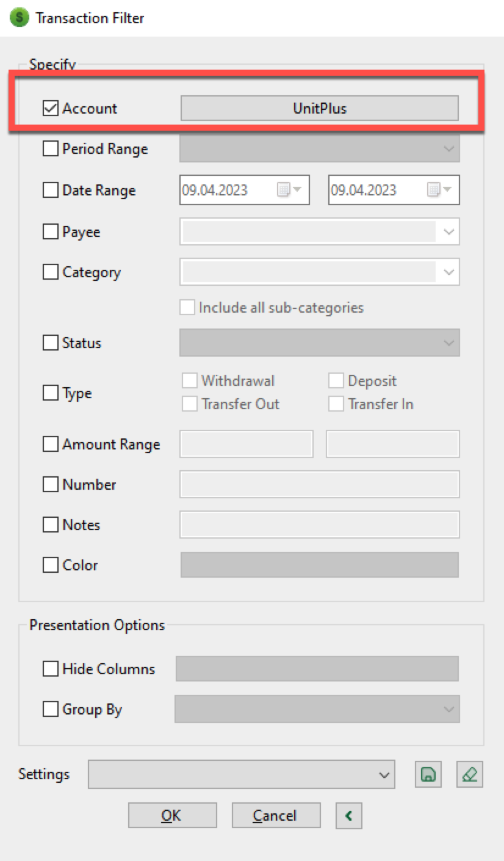The image size is (504, 861).
Task: Open the Settings presets dropdown
Action: [384, 774]
